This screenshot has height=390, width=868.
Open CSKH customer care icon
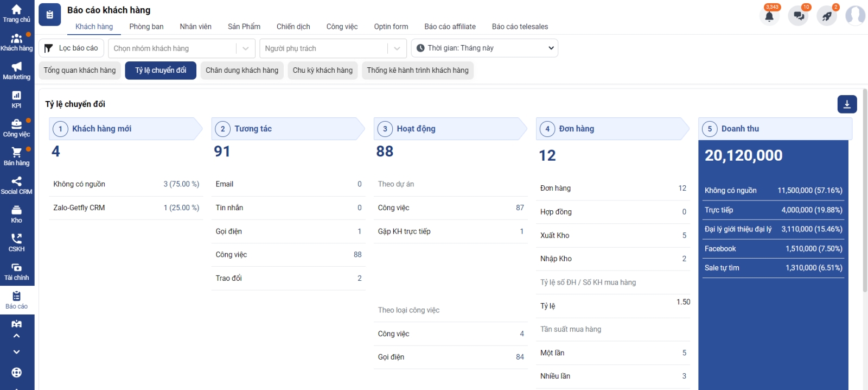tap(16, 243)
